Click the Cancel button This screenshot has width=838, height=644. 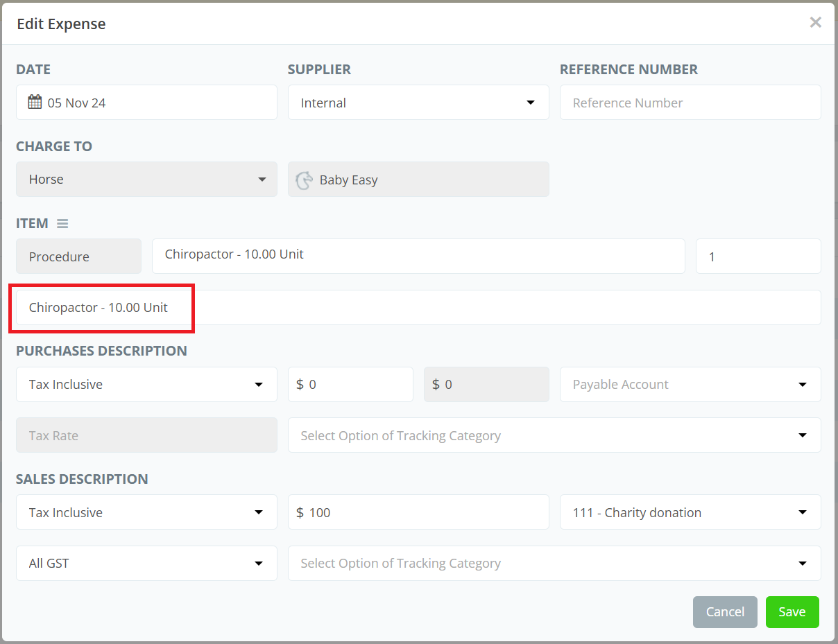(x=724, y=612)
